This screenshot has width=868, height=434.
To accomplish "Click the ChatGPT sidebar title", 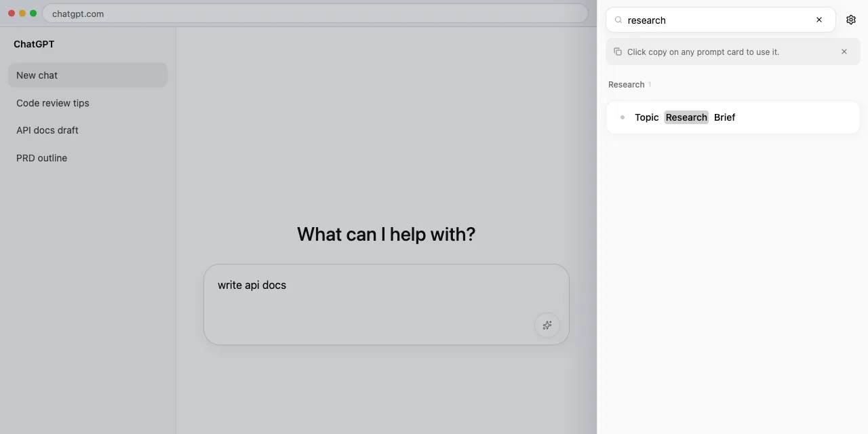I will point(34,44).
